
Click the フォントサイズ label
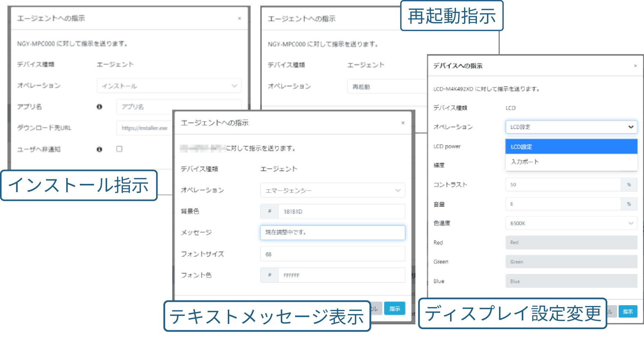pyautogui.click(x=202, y=254)
